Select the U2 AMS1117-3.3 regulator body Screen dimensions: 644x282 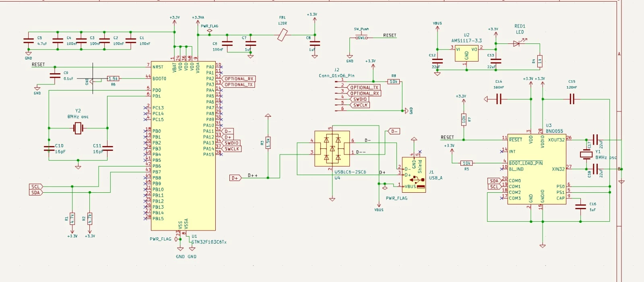[x=466, y=53]
